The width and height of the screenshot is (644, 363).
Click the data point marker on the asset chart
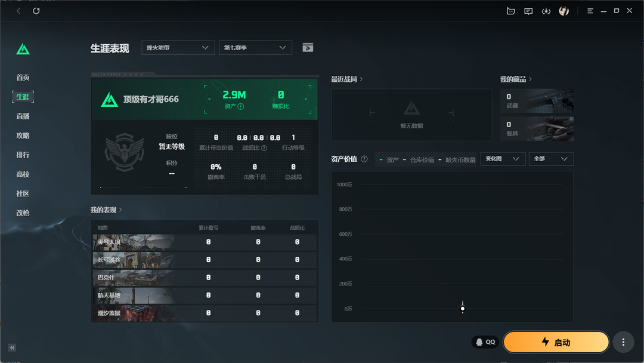tap(463, 308)
